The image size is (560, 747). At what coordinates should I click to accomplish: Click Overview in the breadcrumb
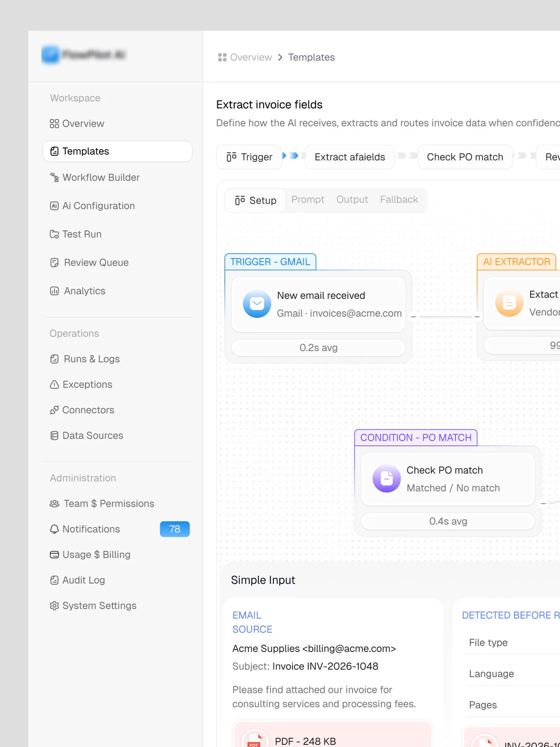pos(251,57)
